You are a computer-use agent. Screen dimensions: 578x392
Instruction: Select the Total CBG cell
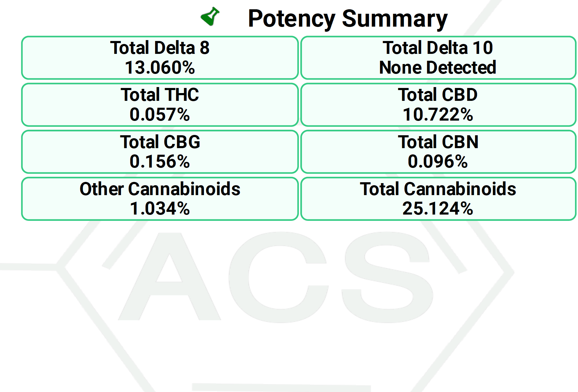tap(160, 152)
